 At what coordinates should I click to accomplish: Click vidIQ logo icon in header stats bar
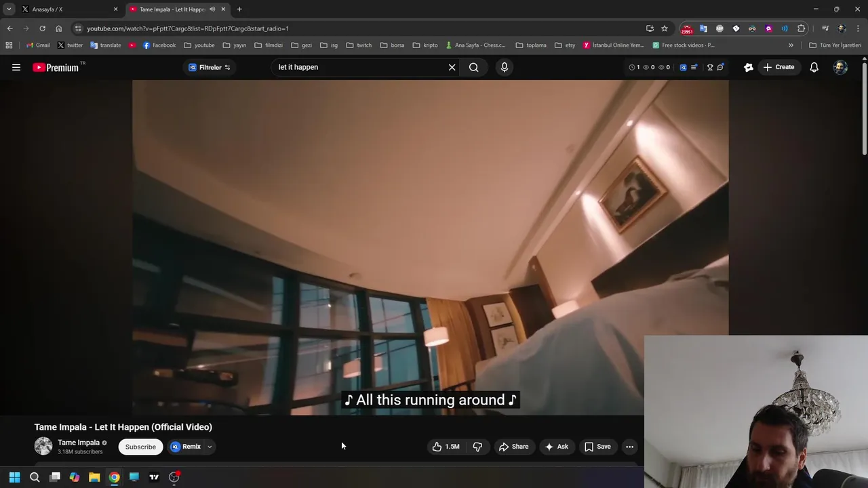pos(683,67)
